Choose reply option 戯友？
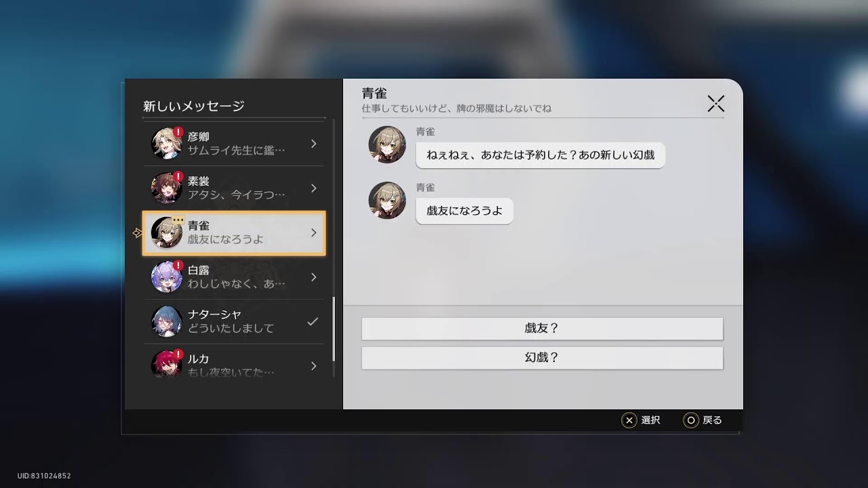Screen dimensions: 868x488 click(542, 329)
